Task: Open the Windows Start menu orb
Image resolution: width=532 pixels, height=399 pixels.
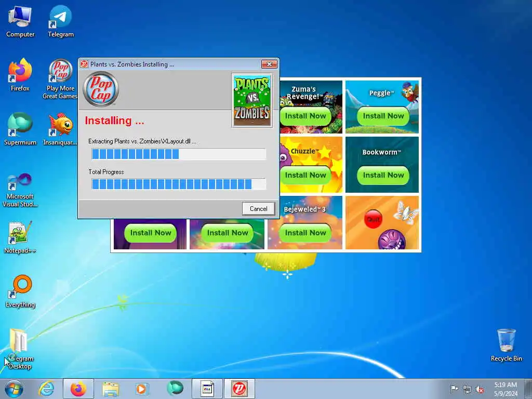Action: (14, 389)
